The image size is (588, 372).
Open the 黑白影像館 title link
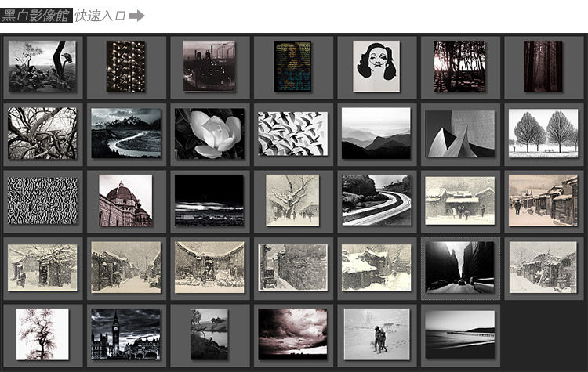point(37,15)
